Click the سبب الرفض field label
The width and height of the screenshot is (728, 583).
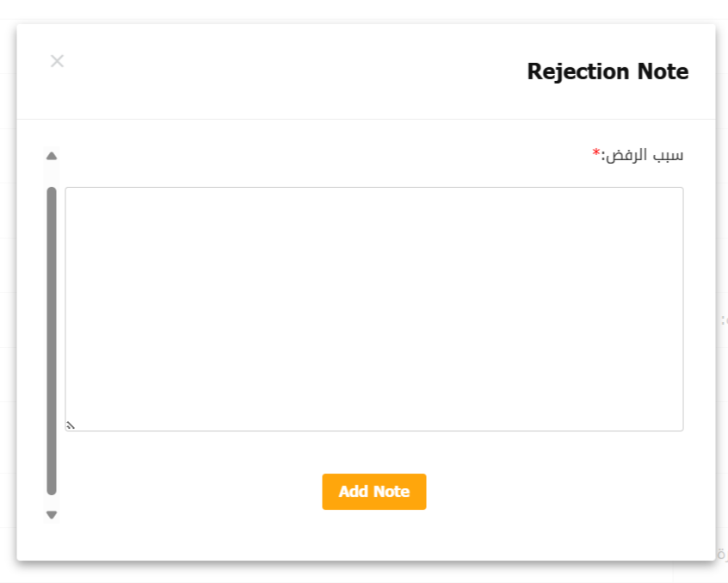click(x=644, y=155)
